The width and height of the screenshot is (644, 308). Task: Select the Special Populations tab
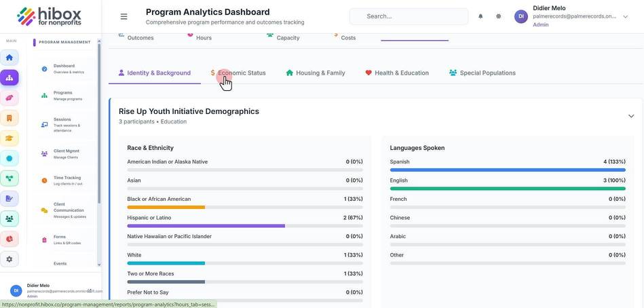click(482, 73)
